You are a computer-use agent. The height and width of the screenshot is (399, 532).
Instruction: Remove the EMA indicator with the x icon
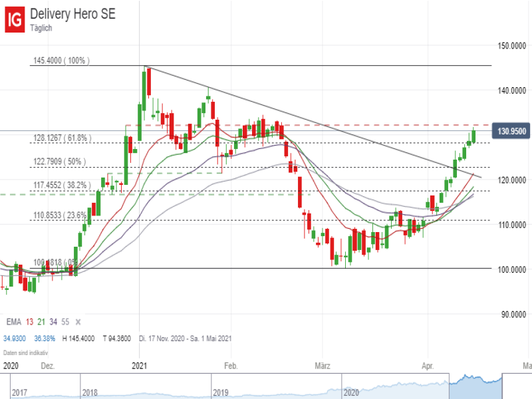point(78,322)
